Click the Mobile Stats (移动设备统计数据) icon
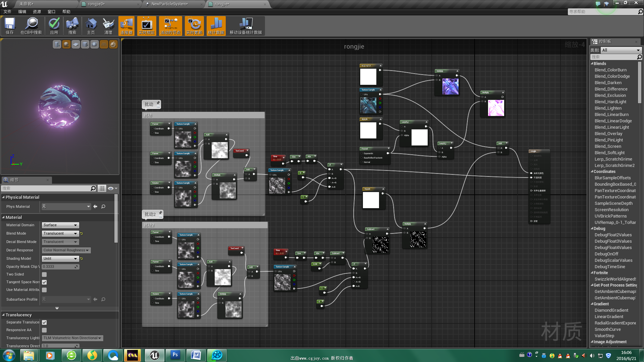Viewport: 644px width, 362px height. 246,26
